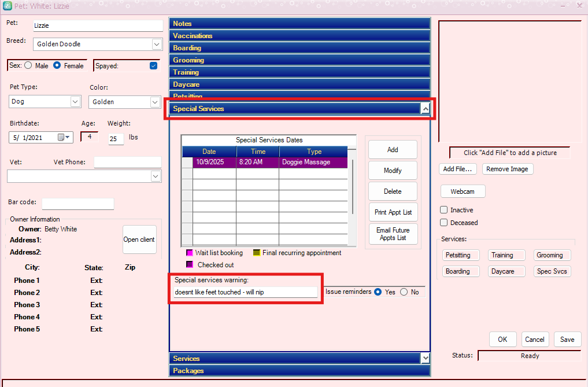Viewport: 588px width, 387px height.
Task: Click the Services panel expand arrow
Action: (426, 358)
